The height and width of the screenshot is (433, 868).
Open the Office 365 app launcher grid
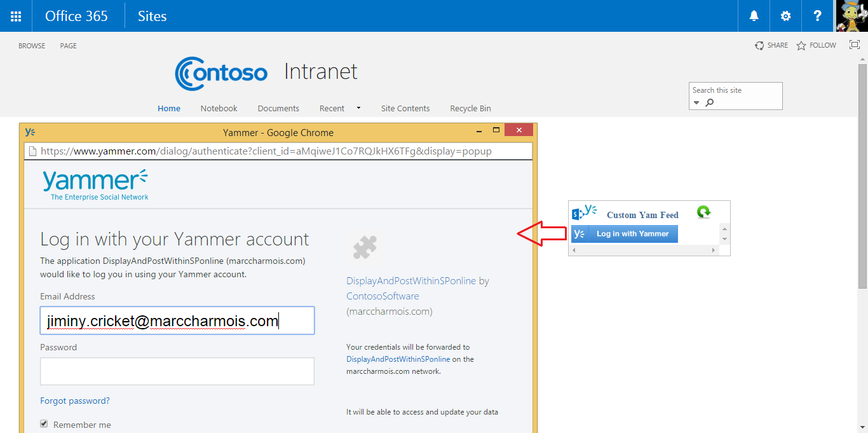coord(16,16)
